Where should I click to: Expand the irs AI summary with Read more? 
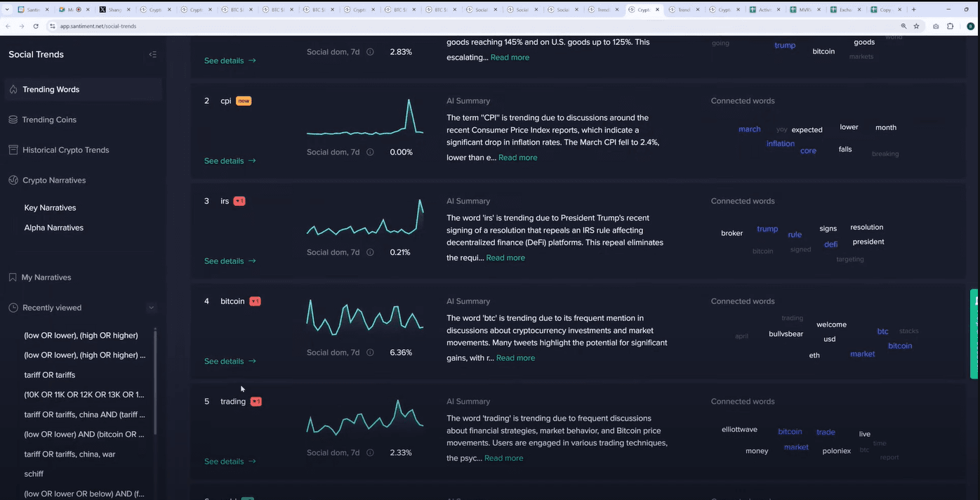click(505, 258)
